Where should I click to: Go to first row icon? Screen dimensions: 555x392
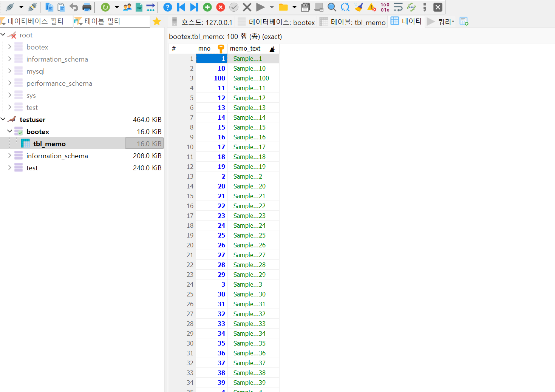tap(181, 7)
